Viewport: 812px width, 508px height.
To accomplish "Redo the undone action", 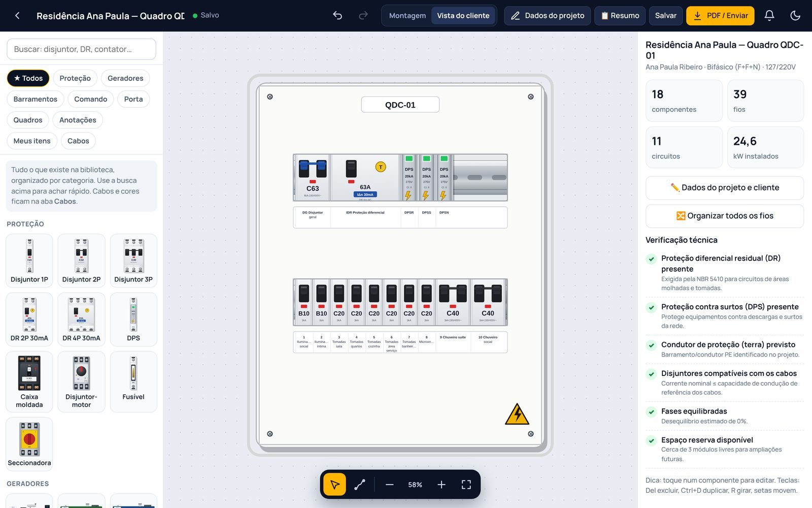I will (363, 16).
